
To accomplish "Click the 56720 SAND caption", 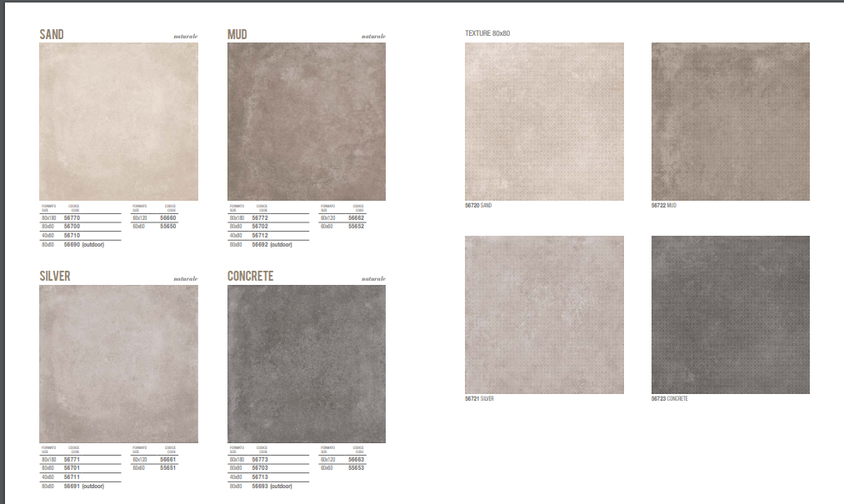I will 478,205.
